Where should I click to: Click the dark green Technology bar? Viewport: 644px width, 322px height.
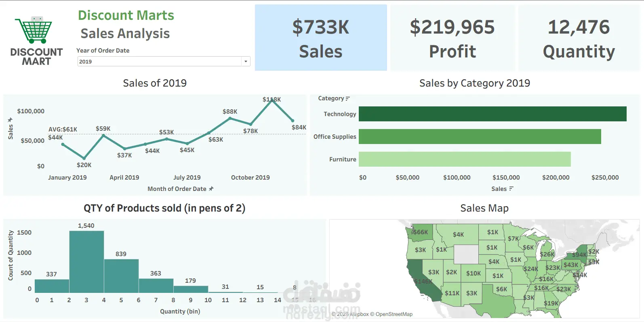492,114
